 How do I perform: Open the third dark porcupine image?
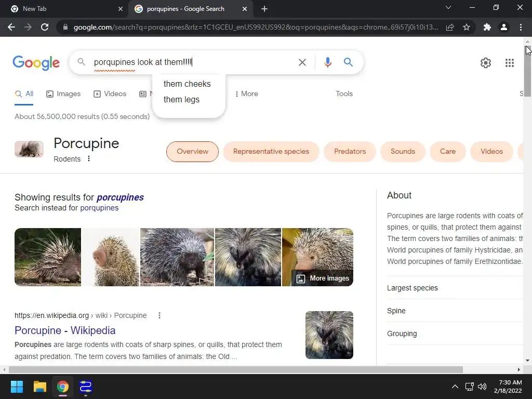point(177,257)
